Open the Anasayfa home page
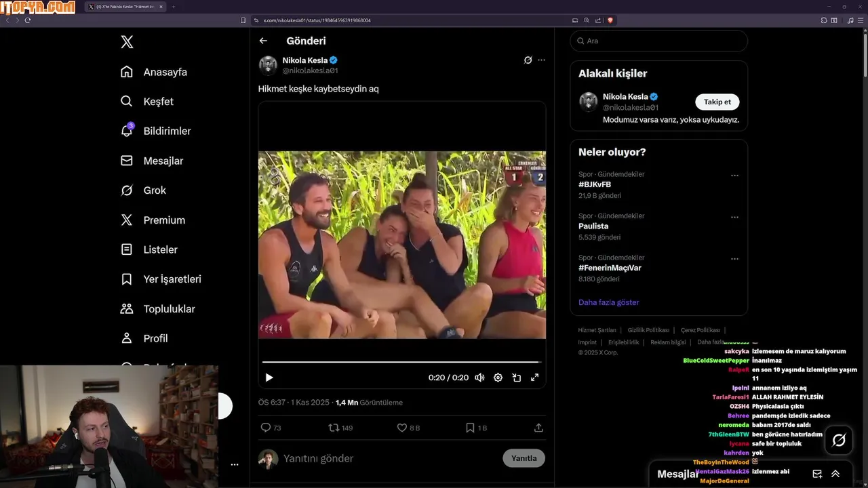 154,72
